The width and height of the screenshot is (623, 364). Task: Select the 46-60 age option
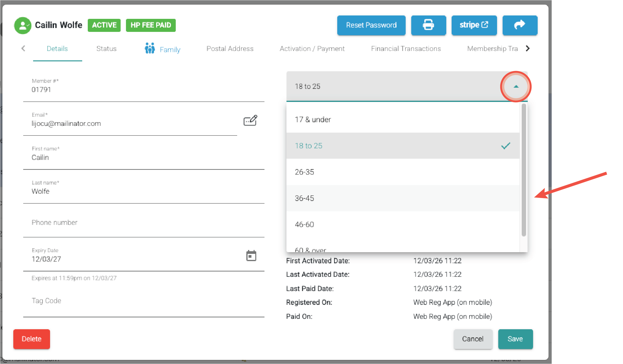403,224
